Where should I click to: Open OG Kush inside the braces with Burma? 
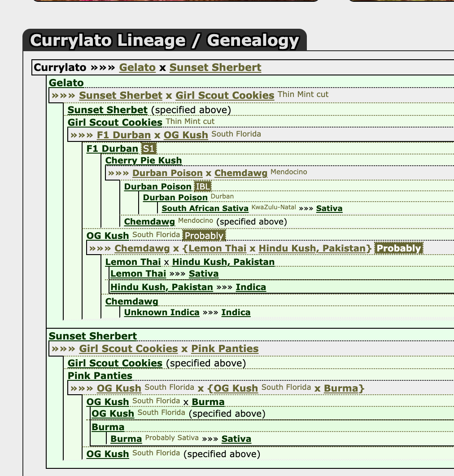click(x=236, y=388)
